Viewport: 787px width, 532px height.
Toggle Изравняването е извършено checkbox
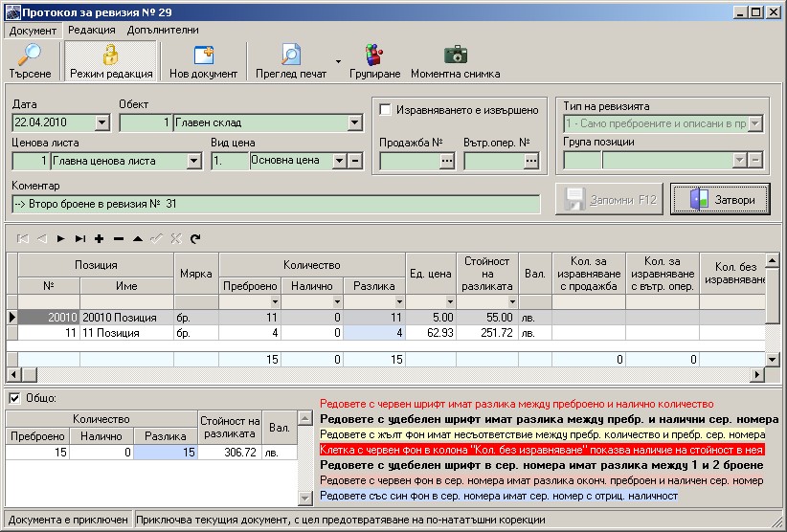(386, 110)
